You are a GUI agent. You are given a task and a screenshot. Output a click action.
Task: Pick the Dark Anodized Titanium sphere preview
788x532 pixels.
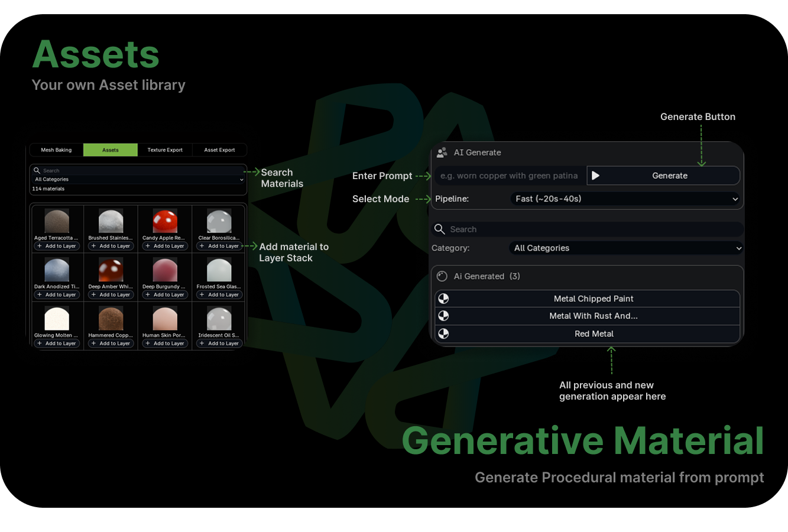(57, 270)
